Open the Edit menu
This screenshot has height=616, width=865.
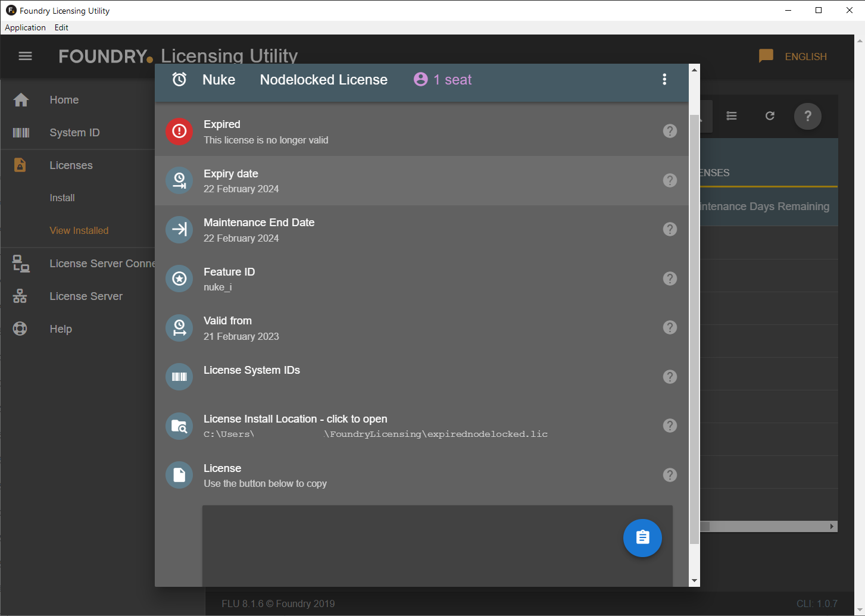point(61,27)
